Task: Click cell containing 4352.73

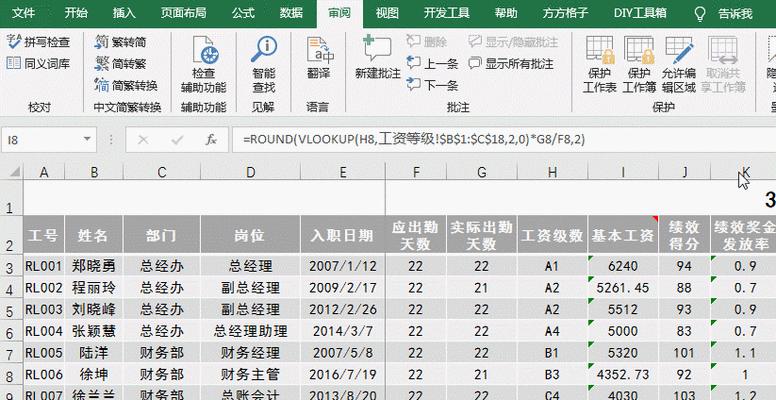Action: [623, 375]
